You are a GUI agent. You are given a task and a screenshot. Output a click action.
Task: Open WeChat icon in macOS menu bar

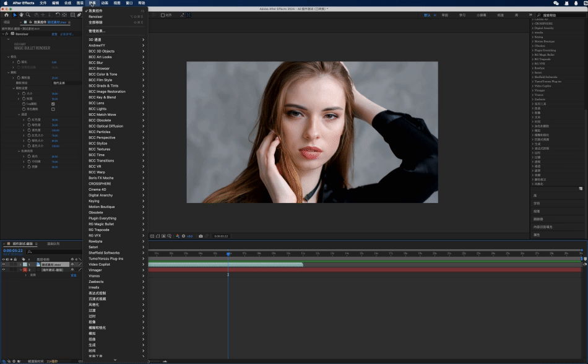[556, 3]
